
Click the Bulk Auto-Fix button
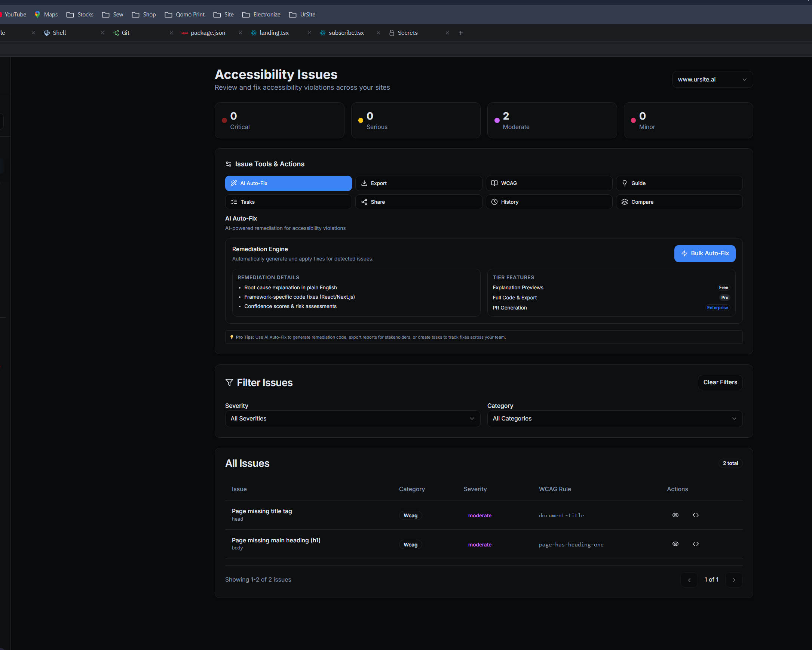tap(704, 253)
